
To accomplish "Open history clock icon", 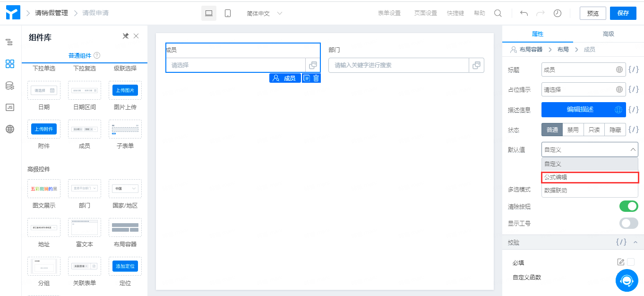I will pyautogui.click(x=558, y=13).
